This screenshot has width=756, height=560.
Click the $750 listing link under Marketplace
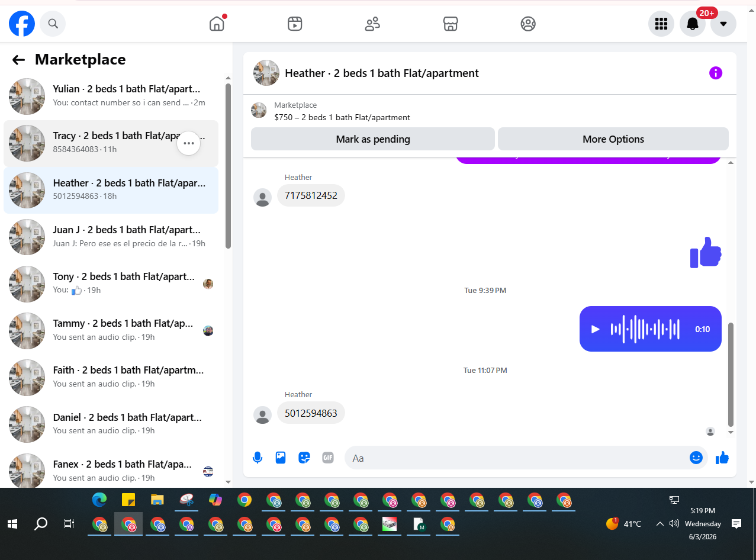[x=342, y=117]
